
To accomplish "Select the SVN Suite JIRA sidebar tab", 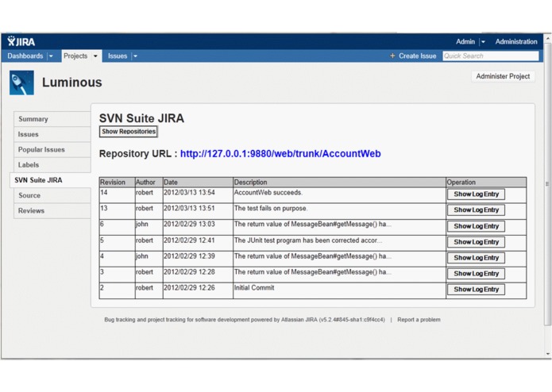I will [x=50, y=180].
